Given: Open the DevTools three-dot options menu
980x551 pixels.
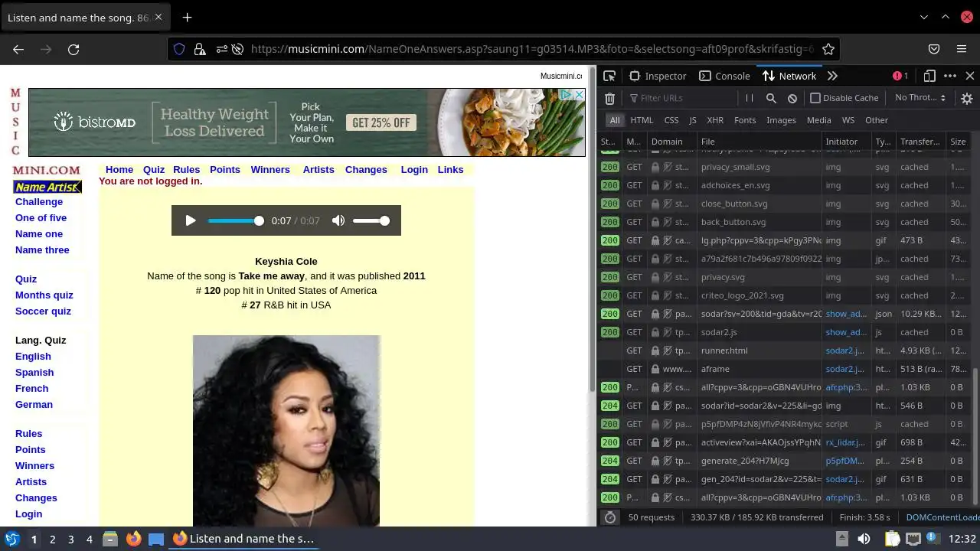Looking at the screenshot, I should 950,76.
